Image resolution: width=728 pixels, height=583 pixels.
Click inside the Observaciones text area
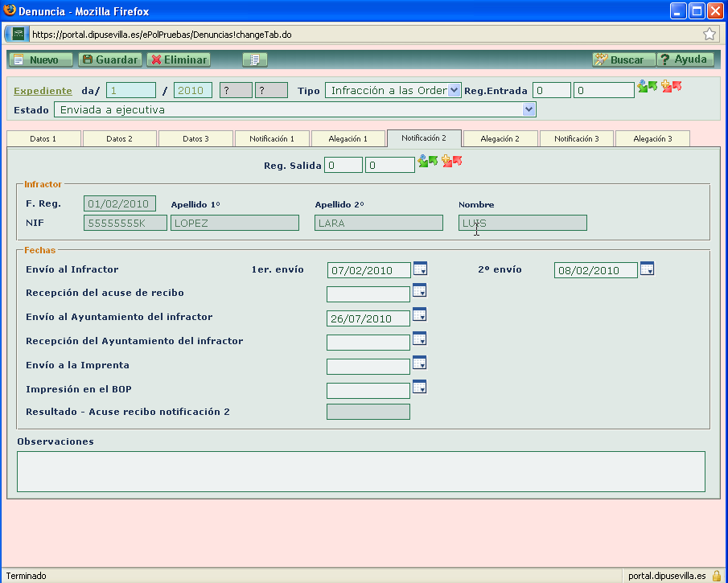tap(360, 471)
